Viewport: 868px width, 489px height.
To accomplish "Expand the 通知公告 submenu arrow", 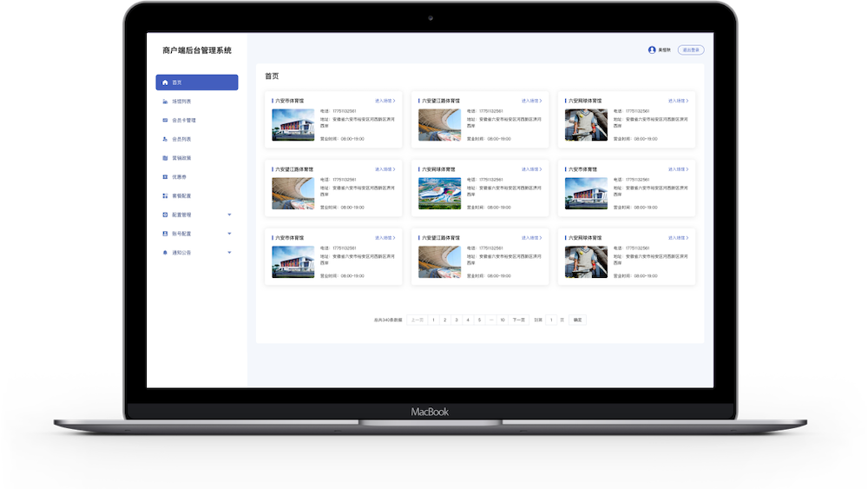I will (x=229, y=253).
